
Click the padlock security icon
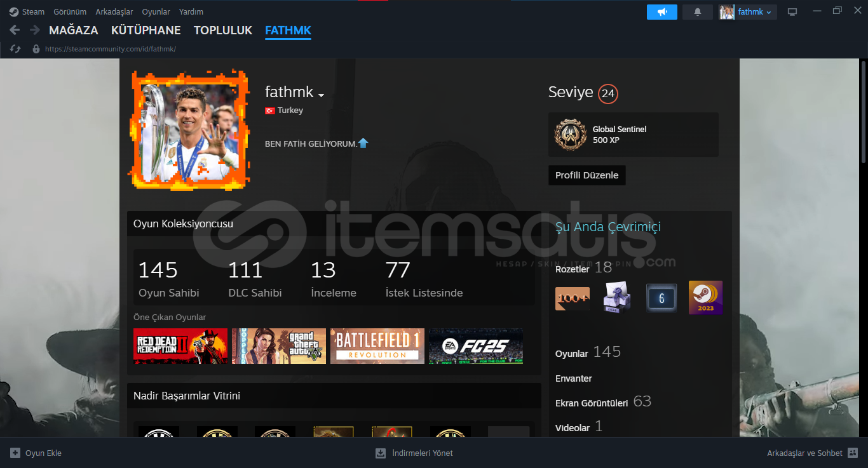tap(36, 49)
